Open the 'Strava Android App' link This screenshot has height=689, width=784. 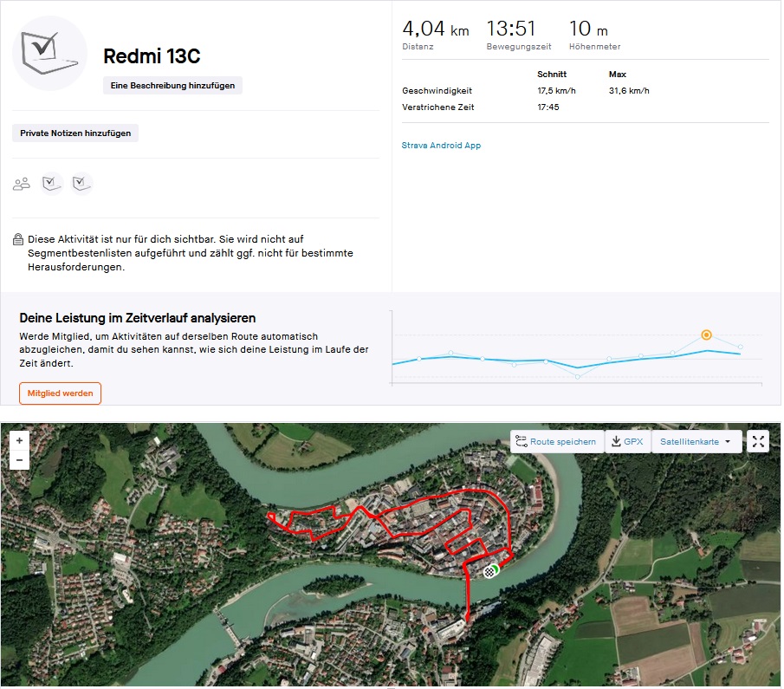pos(441,146)
